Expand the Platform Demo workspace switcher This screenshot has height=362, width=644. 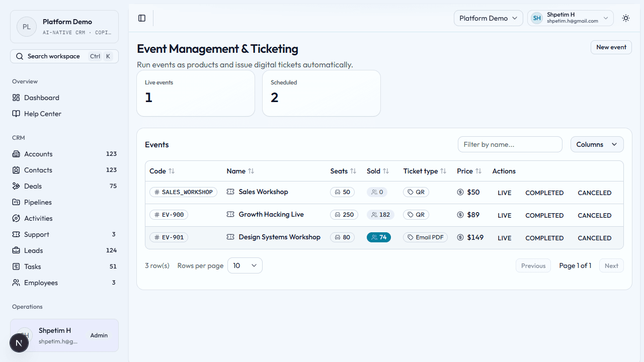[x=488, y=18]
